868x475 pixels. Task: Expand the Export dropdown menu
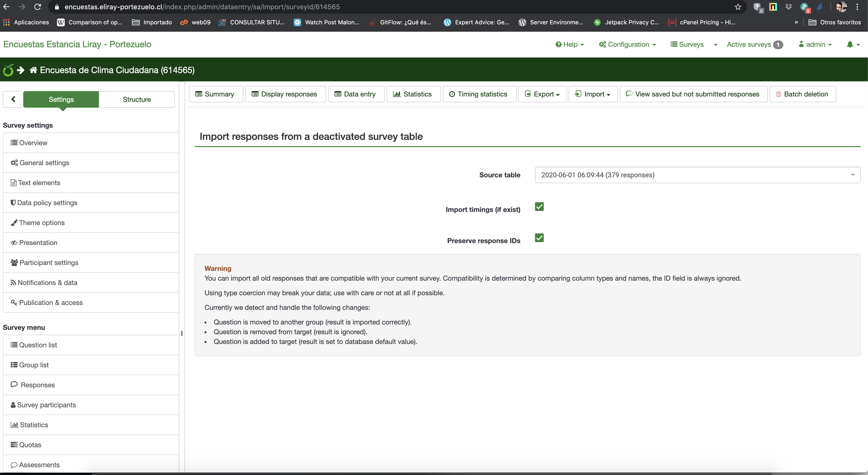tap(542, 94)
